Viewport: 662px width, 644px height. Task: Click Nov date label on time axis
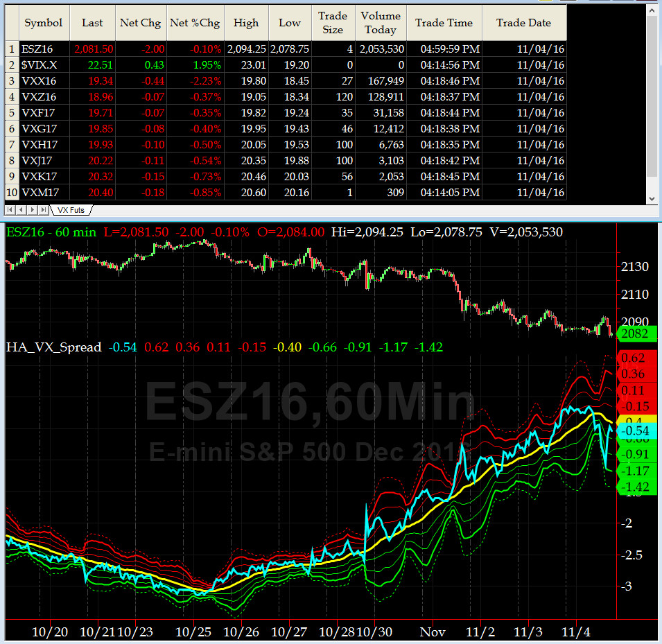pos(433,632)
